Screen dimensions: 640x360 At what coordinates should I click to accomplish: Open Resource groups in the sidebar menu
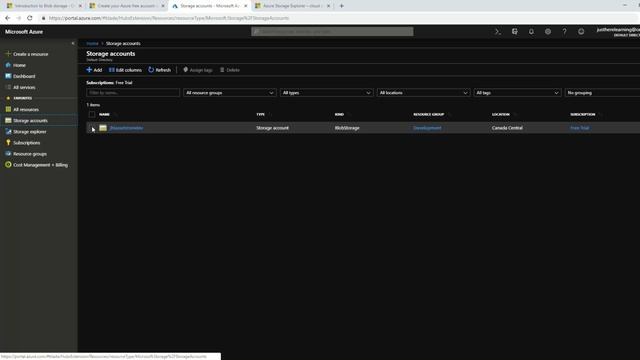pos(30,154)
